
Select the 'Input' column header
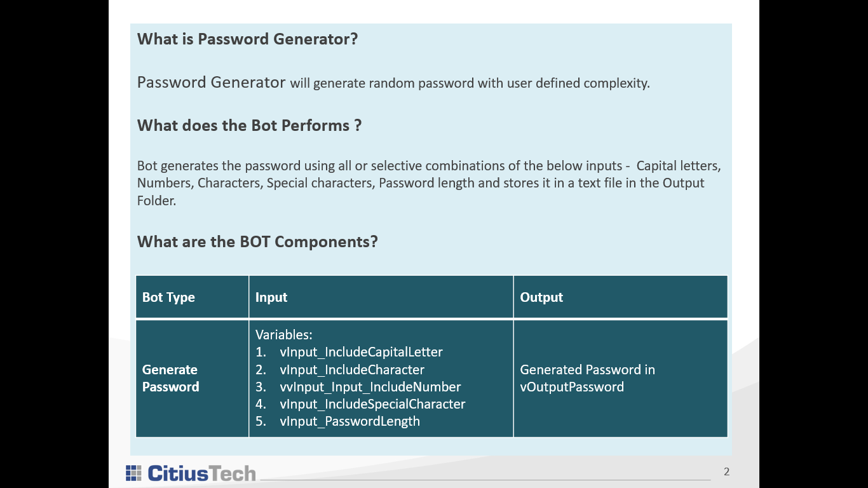click(x=271, y=297)
